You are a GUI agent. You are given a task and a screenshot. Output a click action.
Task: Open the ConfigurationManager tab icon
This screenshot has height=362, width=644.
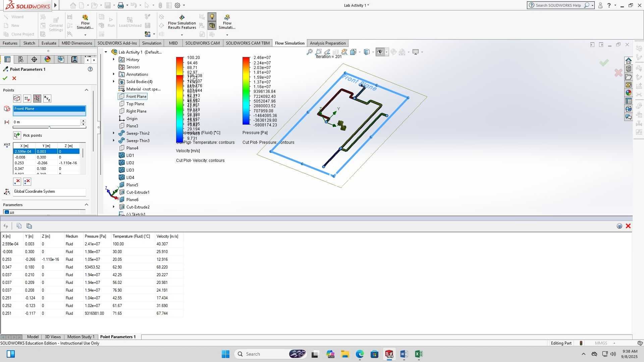pos(21,59)
